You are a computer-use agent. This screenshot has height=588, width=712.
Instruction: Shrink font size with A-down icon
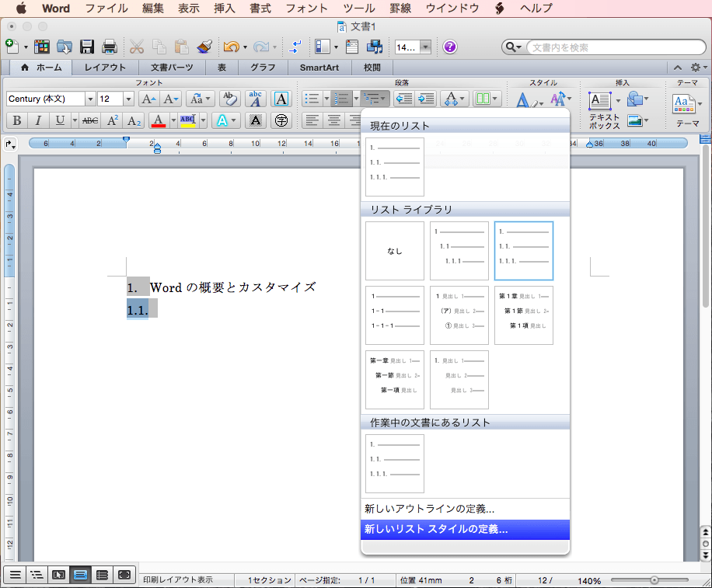(171, 99)
